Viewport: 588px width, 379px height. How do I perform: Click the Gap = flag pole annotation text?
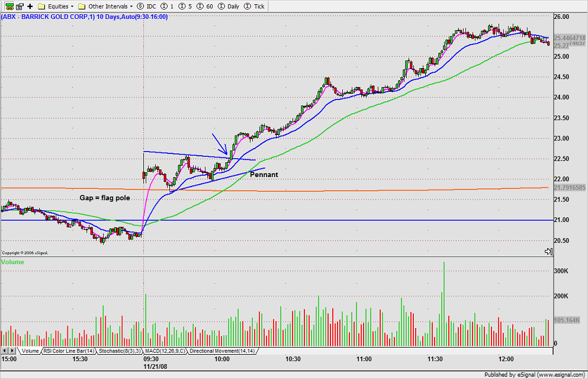[105, 198]
